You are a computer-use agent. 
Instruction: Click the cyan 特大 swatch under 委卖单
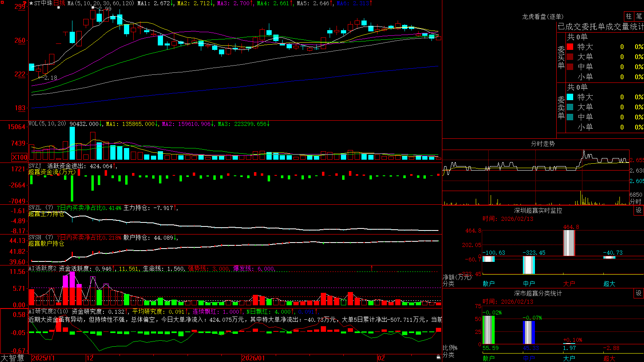pos(570,97)
